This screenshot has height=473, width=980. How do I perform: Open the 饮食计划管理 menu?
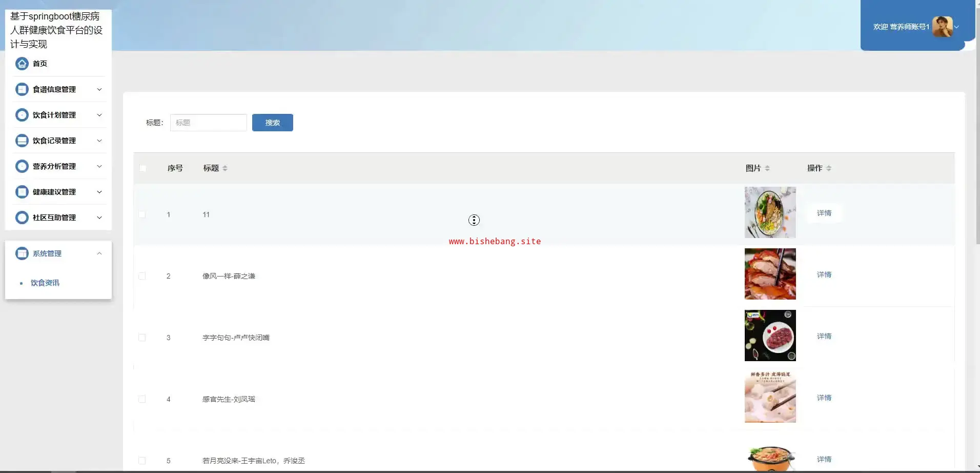click(x=58, y=115)
